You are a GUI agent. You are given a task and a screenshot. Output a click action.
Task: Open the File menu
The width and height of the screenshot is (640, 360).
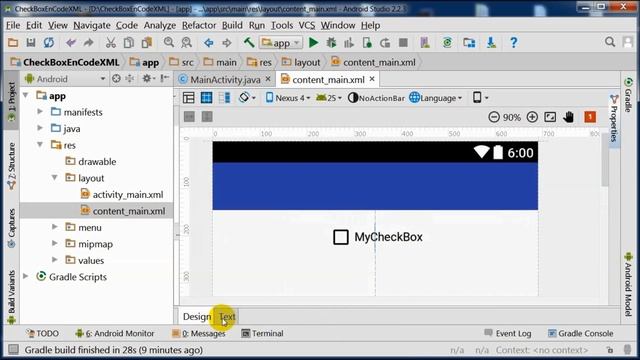click(x=13, y=25)
